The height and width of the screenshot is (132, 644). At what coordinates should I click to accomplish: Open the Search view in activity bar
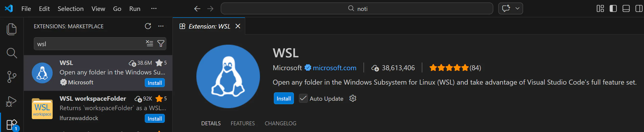[11, 53]
